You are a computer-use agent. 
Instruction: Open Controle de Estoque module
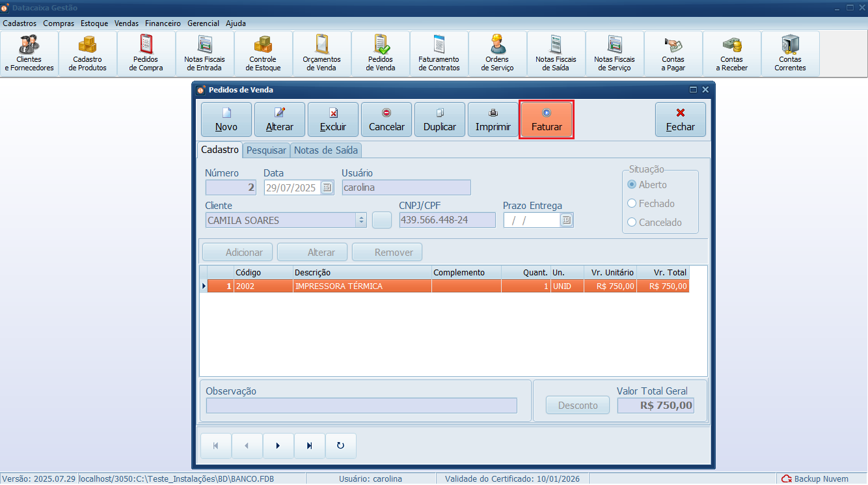coord(264,54)
